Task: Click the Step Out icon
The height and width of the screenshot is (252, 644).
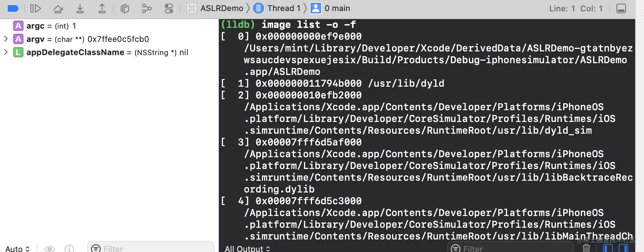Action: [102, 8]
